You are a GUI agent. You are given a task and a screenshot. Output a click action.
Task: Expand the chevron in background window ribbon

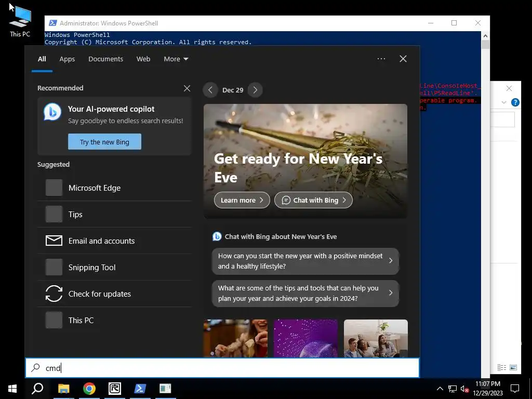click(504, 102)
